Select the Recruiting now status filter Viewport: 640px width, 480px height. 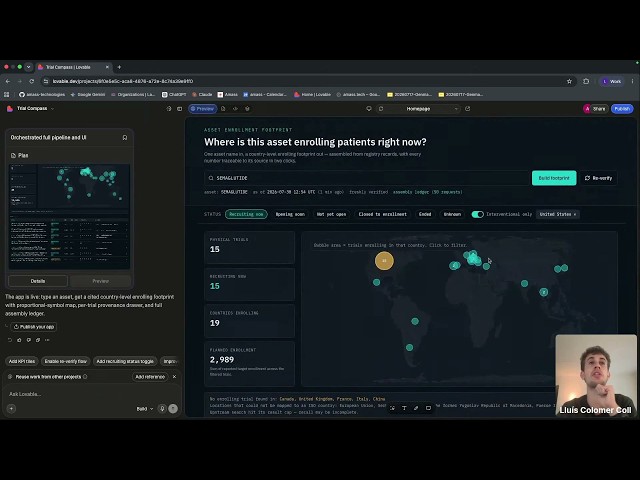coord(246,214)
